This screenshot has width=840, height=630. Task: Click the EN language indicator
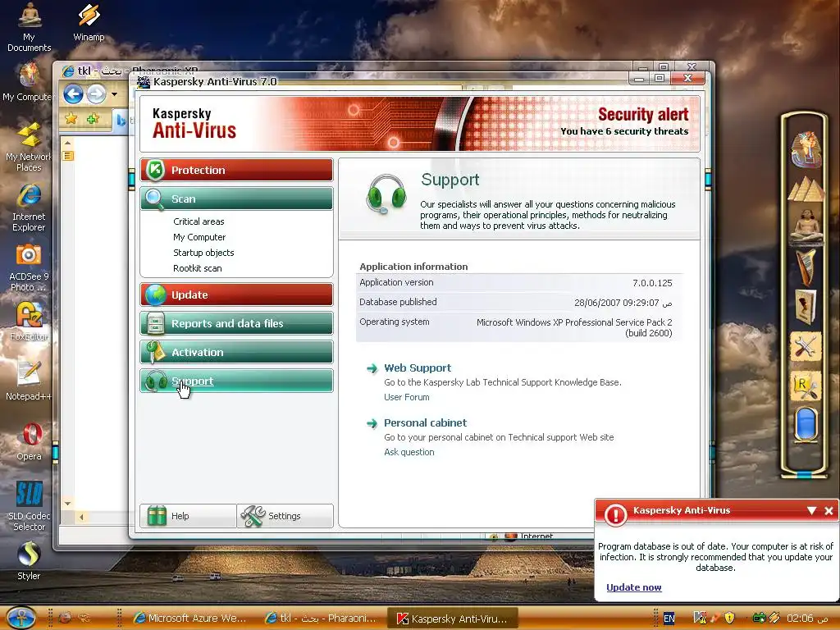point(669,619)
